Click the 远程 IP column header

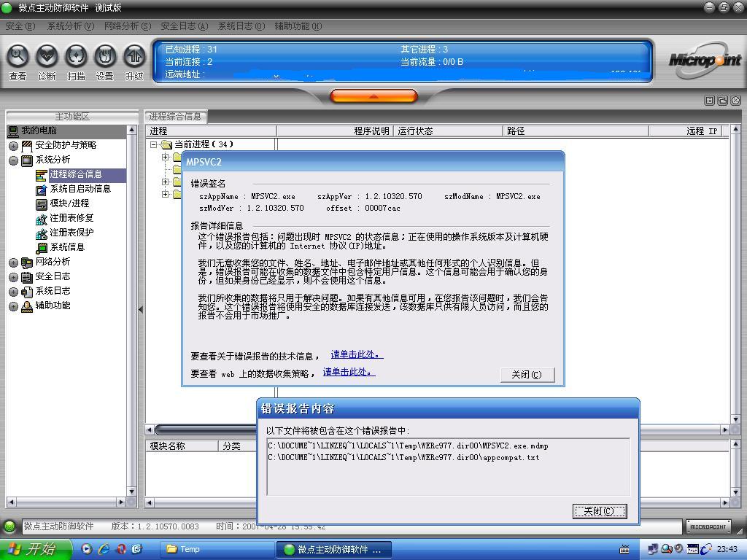[x=686, y=131]
